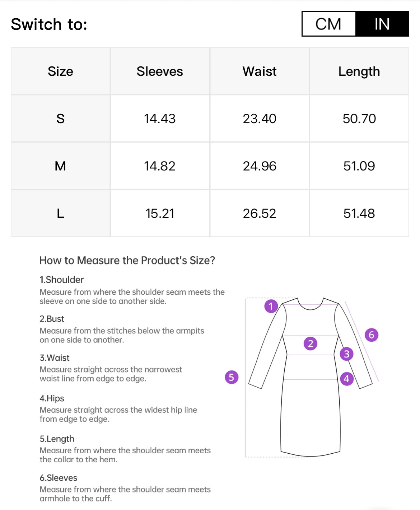Click purple marker 1 on dress diagram
420x510 pixels.
(271, 306)
